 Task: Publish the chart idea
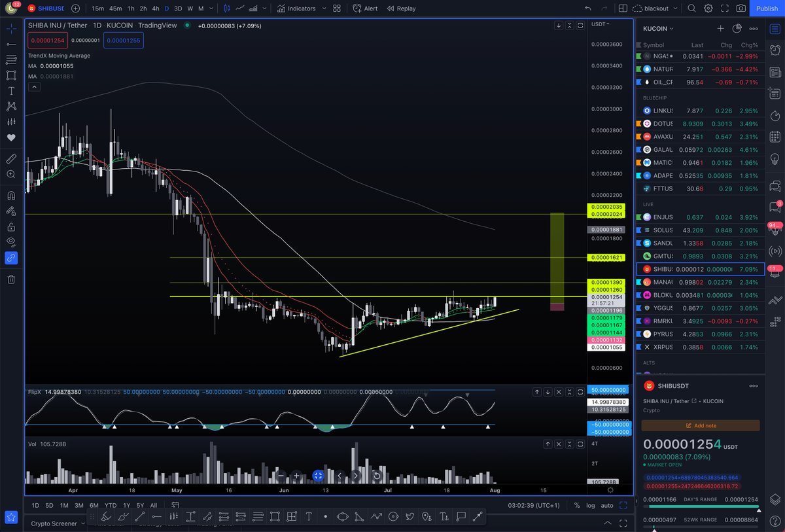point(767,9)
